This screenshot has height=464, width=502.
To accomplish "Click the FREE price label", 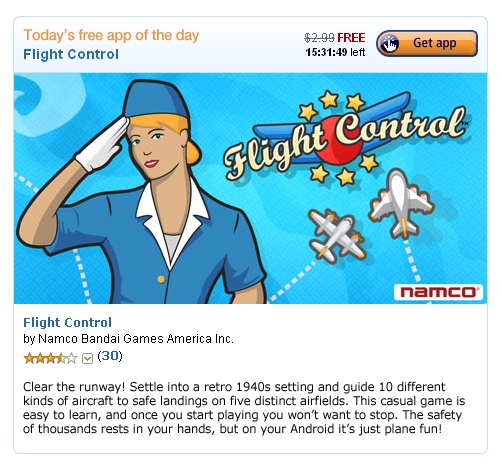I will tap(351, 38).
